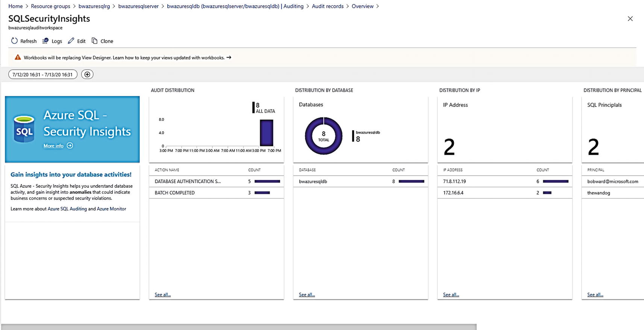This screenshot has width=644, height=330.
Task: Click the Clone icon in the toolbar
Action: coord(94,41)
